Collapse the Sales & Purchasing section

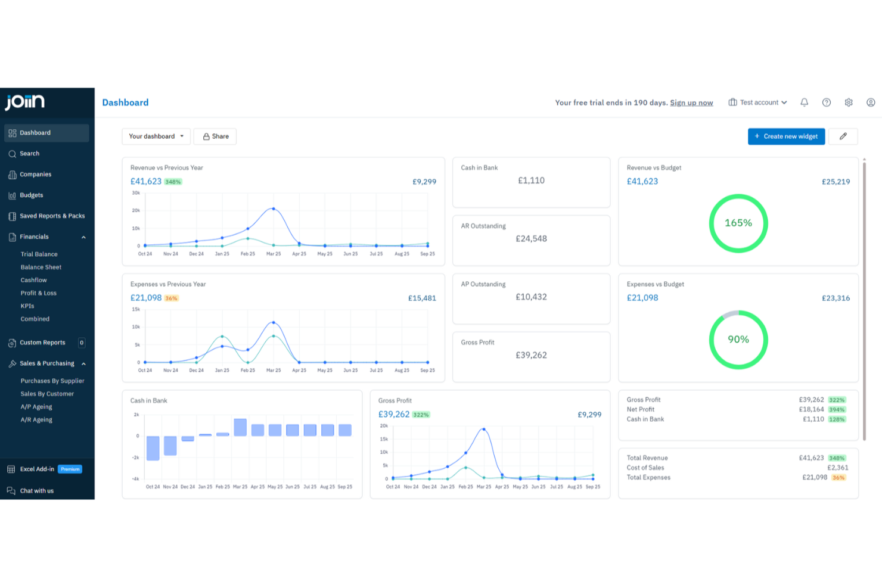point(83,363)
